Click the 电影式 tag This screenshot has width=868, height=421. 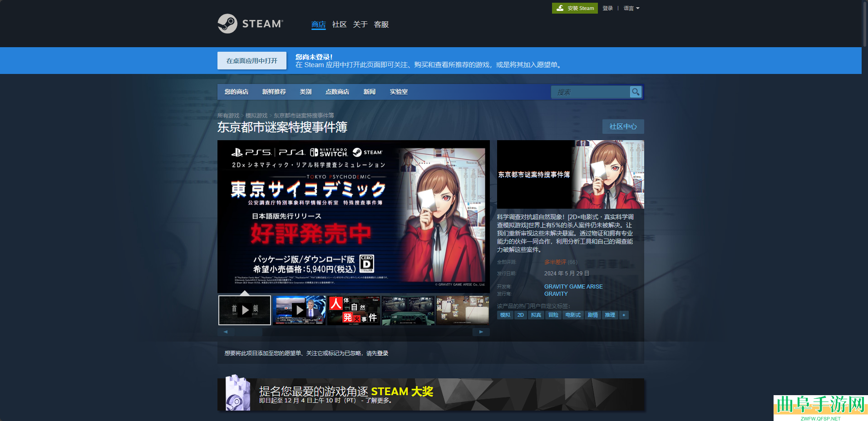(x=573, y=315)
